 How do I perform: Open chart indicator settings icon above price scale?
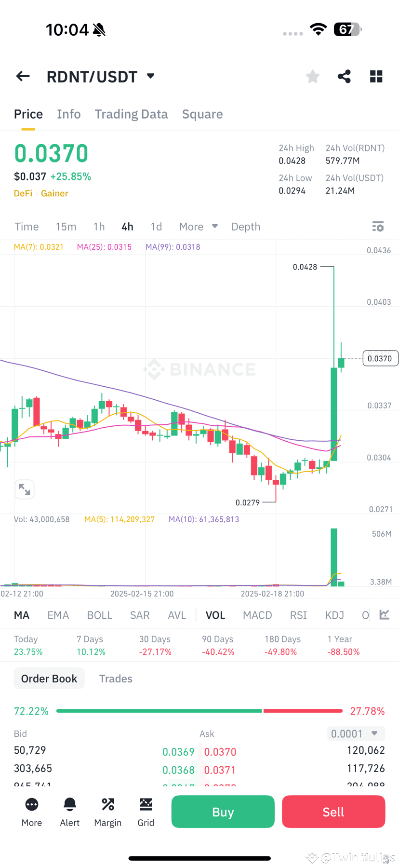378,226
